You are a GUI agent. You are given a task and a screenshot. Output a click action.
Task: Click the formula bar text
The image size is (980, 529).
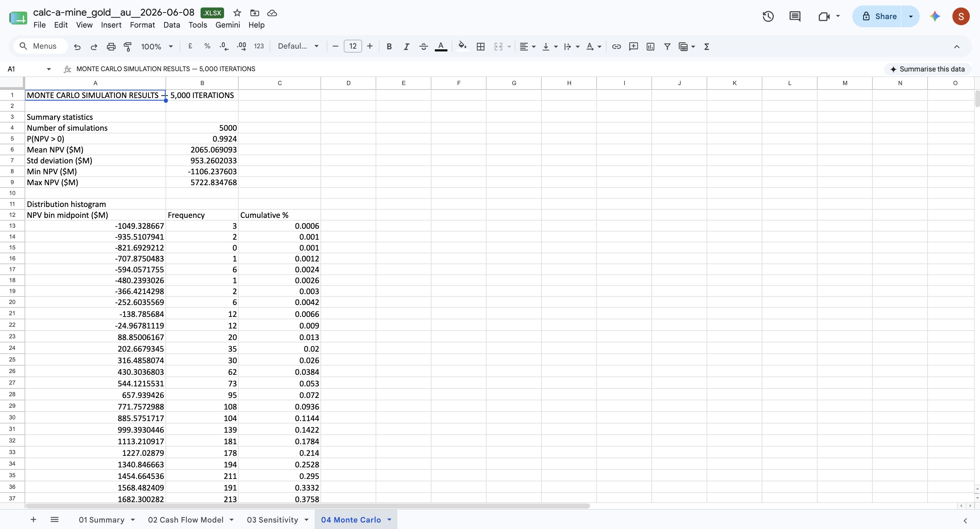pyautogui.click(x=166, y=69)
